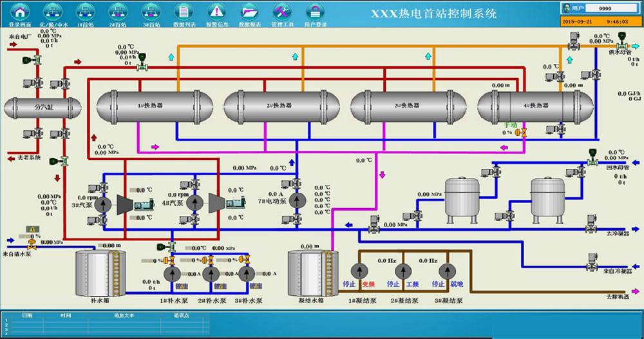Open the 数据报表 report folder icon
Image resolution: width=644 pixels, height=339 pixels.
pyautogui.click(x=250, y=12)
